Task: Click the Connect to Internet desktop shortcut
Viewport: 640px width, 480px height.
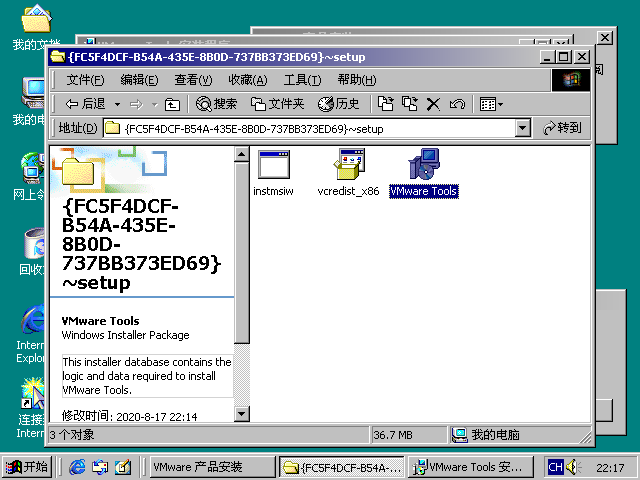Action: (31, 408)
